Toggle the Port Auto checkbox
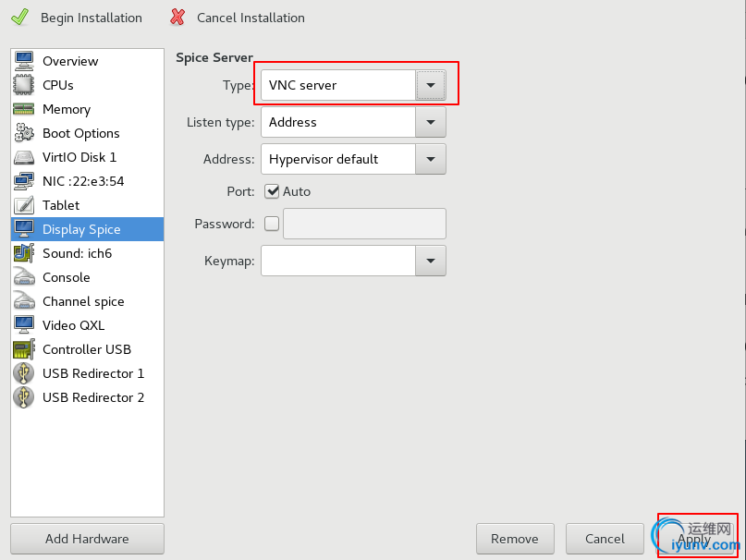This screenshot has width=746, height=560. [x=272, y=191]
